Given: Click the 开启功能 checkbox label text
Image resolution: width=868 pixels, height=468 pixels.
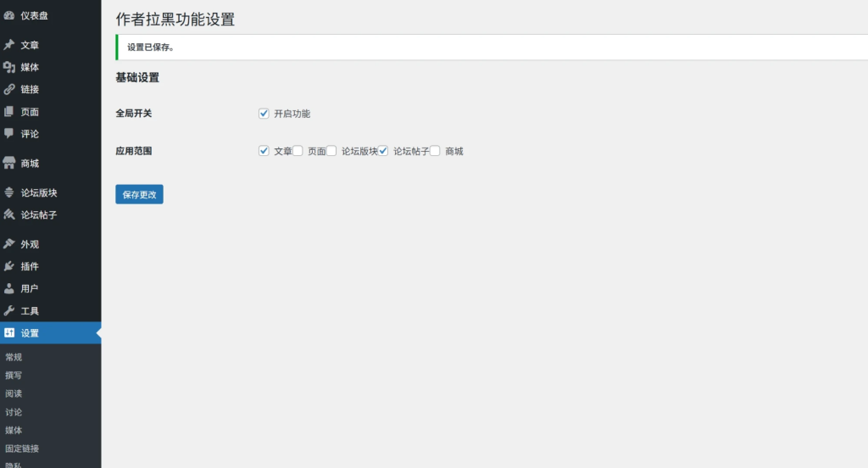Looking at the screenshot, I should click(x=292, y=114).
